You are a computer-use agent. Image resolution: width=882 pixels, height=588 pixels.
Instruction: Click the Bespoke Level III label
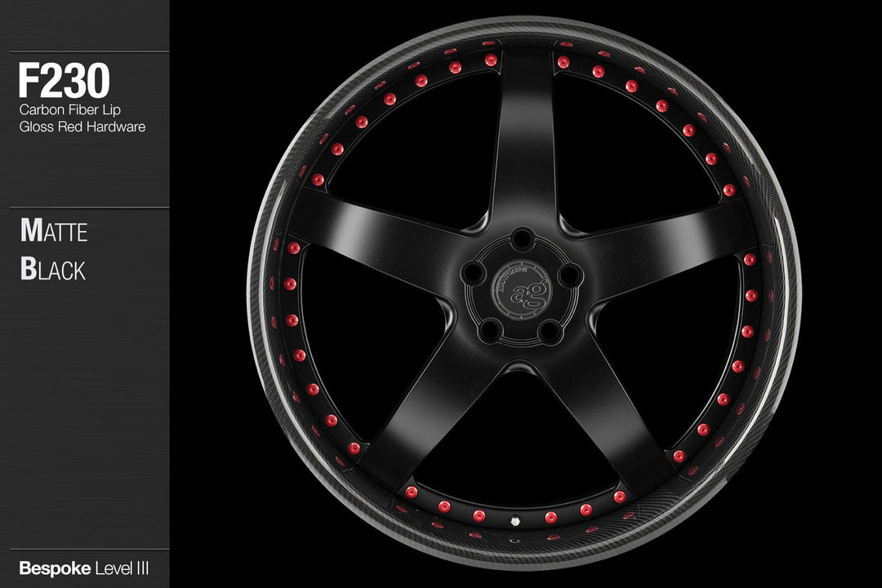click(x=82, y=567)
